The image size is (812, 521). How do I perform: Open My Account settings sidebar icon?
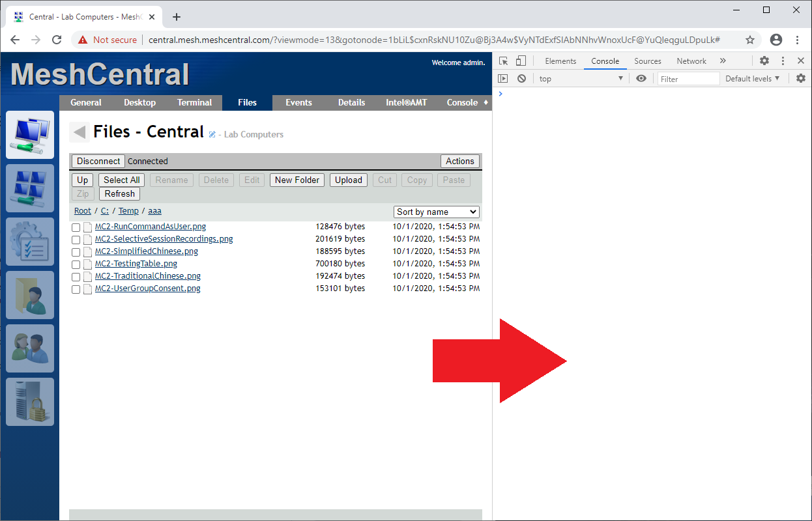pyautogui.click(x=30, y=242)
